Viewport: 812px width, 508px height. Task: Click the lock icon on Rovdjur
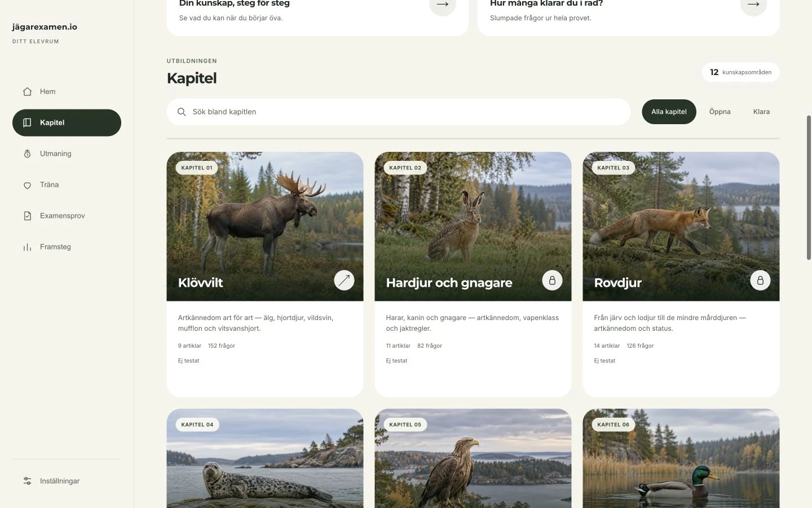(x=760, y=280)
